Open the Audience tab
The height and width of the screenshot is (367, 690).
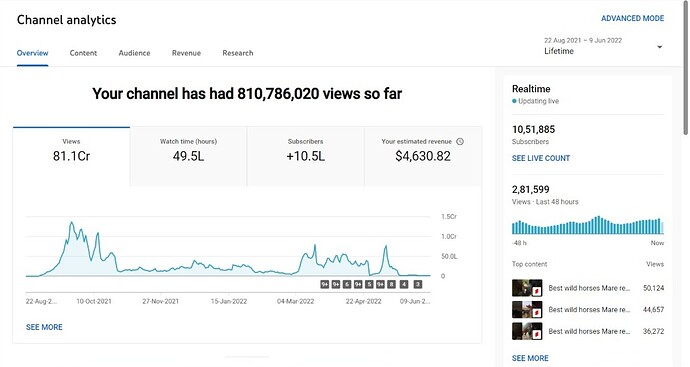click(x=134, y=53)
